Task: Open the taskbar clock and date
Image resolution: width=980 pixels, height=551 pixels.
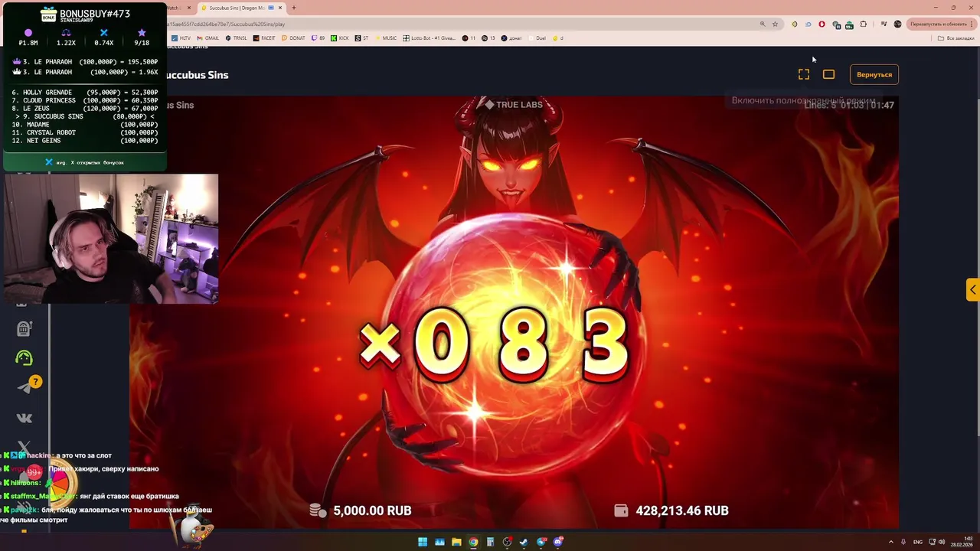Action: (x=962, y=542)
